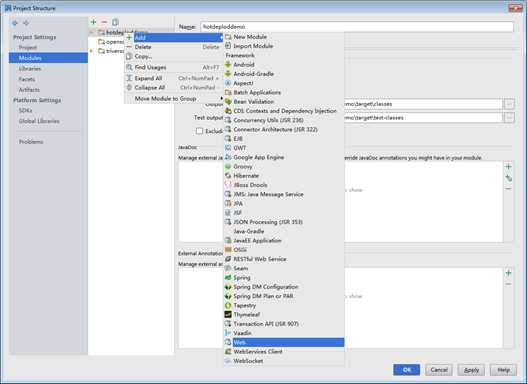This screenshot has width=527, height=384.
Task: Click the Help button
Action: coord(503,370)
